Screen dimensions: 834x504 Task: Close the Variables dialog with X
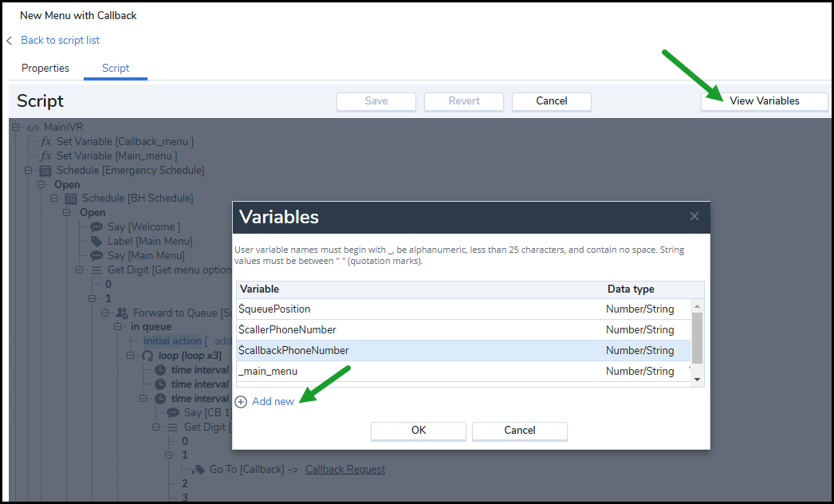(694, 216)
